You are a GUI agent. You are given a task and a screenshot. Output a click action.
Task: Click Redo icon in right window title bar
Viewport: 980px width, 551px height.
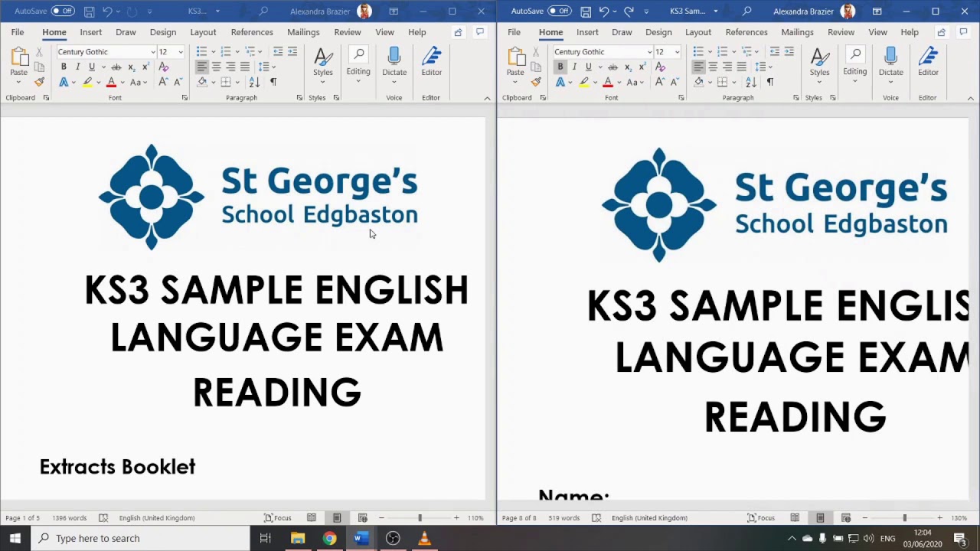629,11
